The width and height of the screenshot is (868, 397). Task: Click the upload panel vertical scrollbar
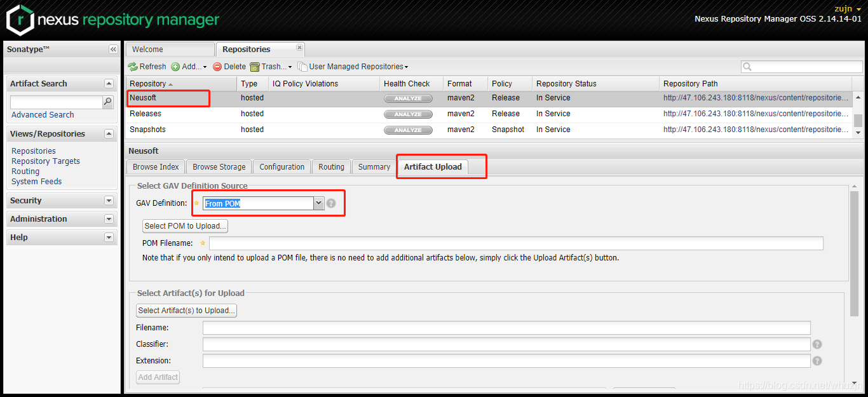(x=855, y=253)
